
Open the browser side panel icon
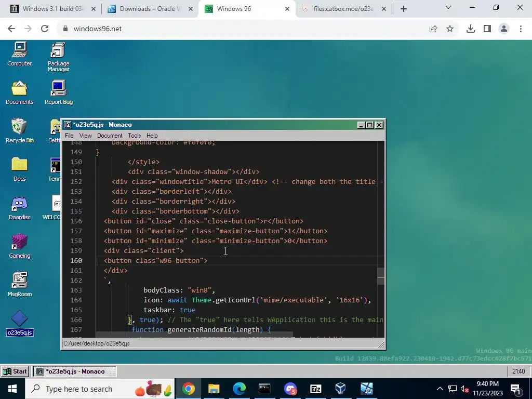point(487,29)
